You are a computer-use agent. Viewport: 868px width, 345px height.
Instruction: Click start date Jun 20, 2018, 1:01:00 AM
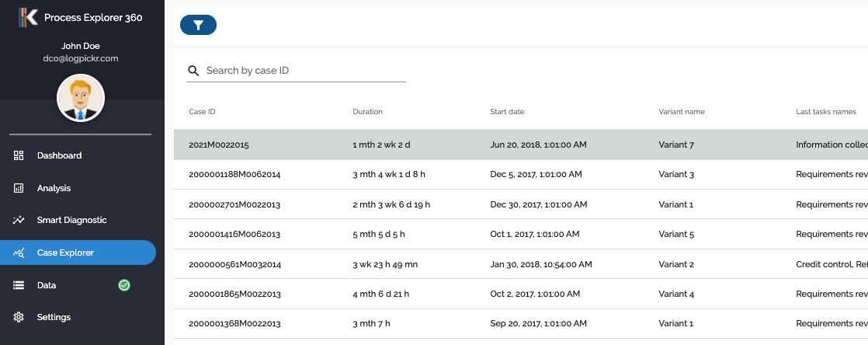538,145
